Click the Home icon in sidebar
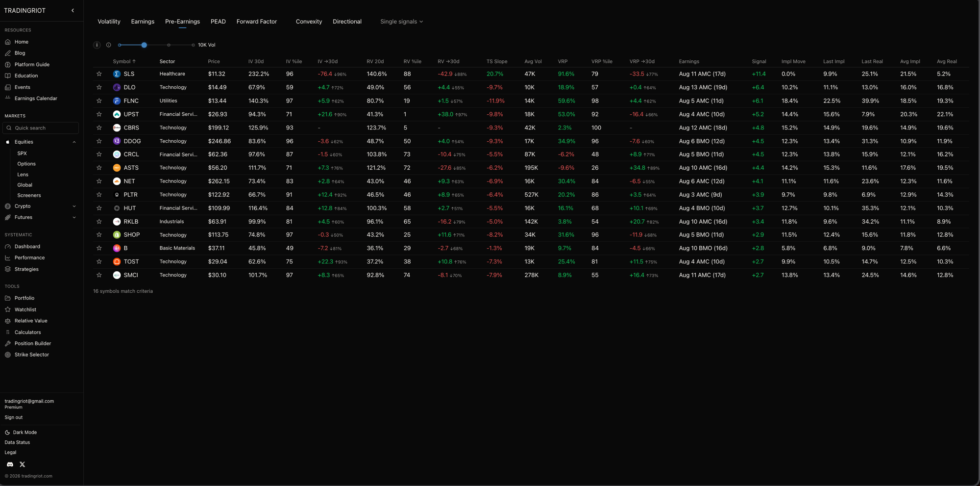The image size is (980, 486). click(8, 42)
